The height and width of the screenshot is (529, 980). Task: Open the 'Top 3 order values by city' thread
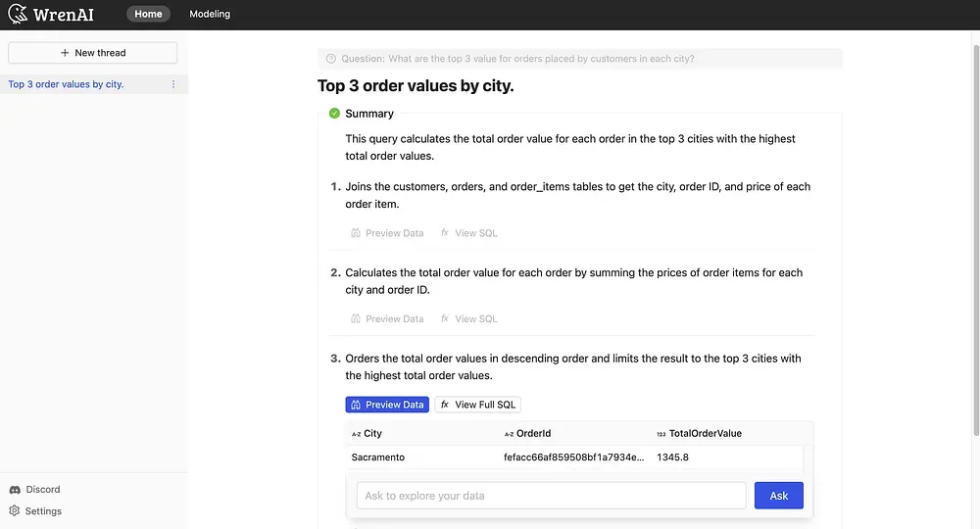66,84
